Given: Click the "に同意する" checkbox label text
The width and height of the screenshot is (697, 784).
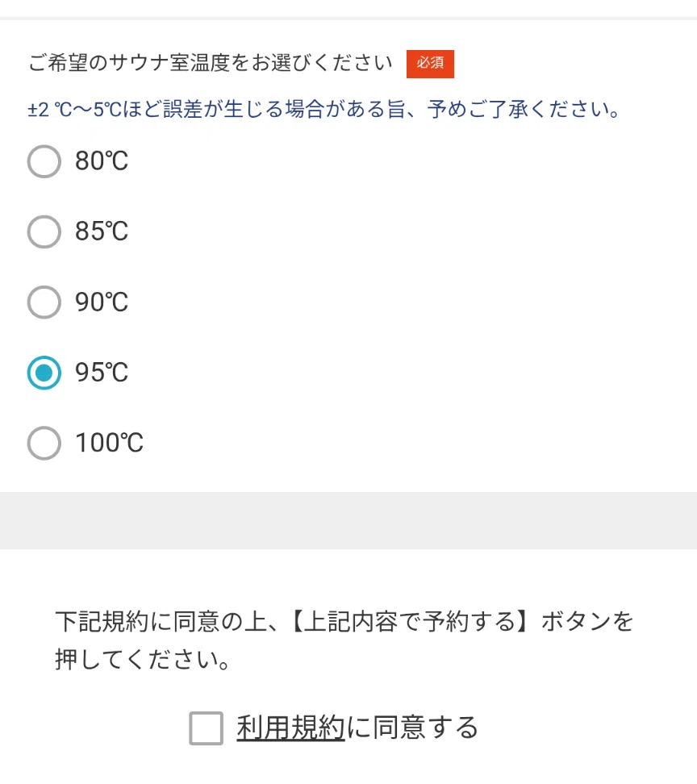Looking at the screenshot, I should (412, 728).
